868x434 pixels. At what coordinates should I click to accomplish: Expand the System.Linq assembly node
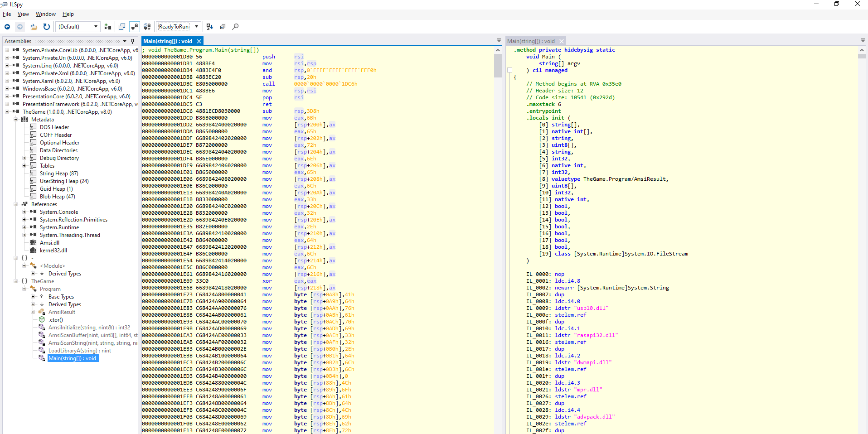click(7, 66)
